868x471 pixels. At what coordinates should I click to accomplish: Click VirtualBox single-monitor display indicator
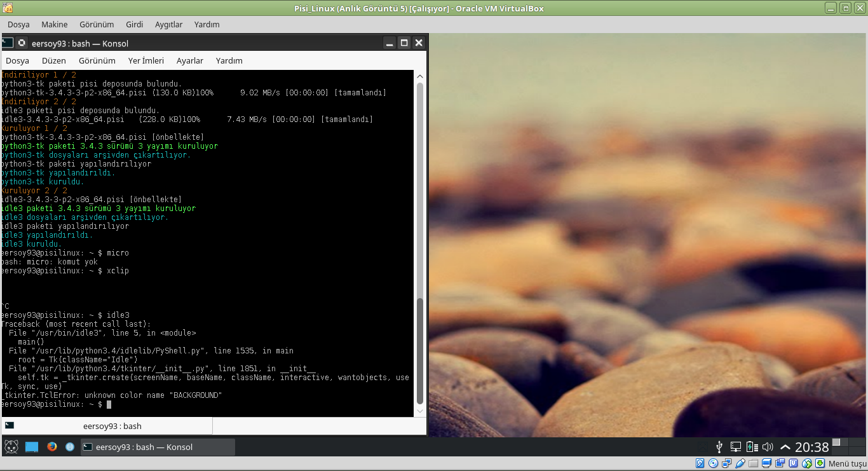tap(767, 463)
